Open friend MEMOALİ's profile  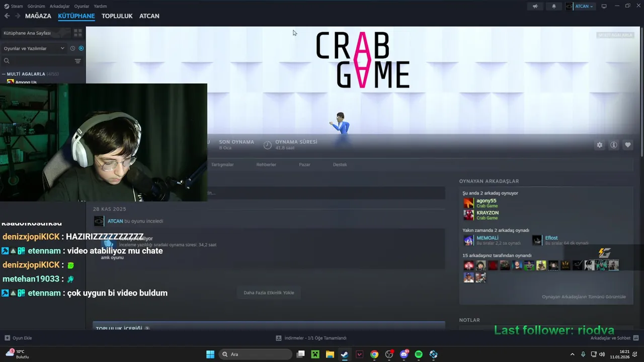pyautogui.click(x=488, y=238)
